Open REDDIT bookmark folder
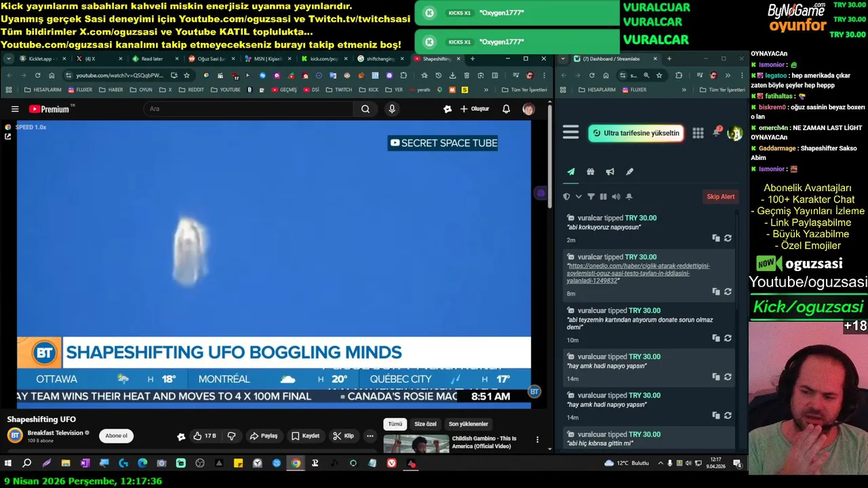 192,89
